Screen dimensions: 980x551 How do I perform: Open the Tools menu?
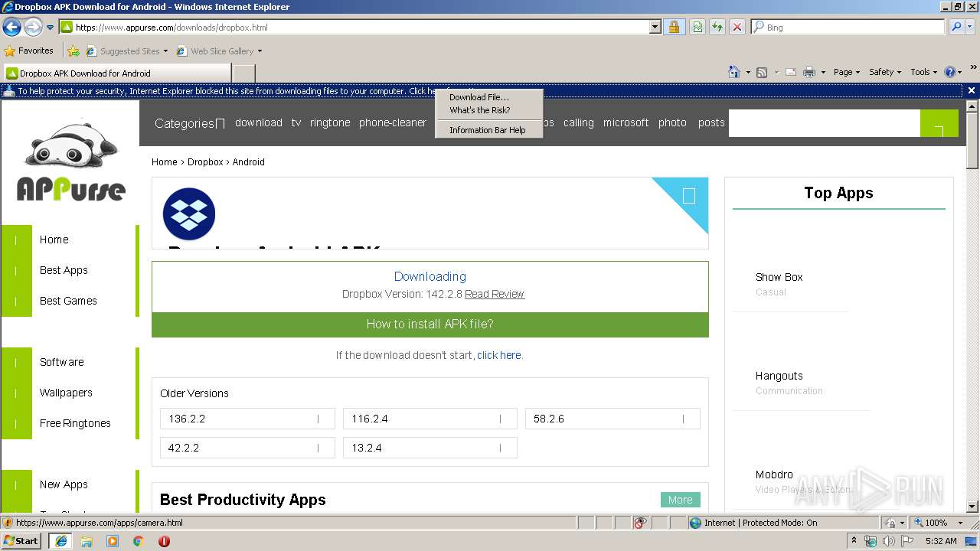pos(924,72)
